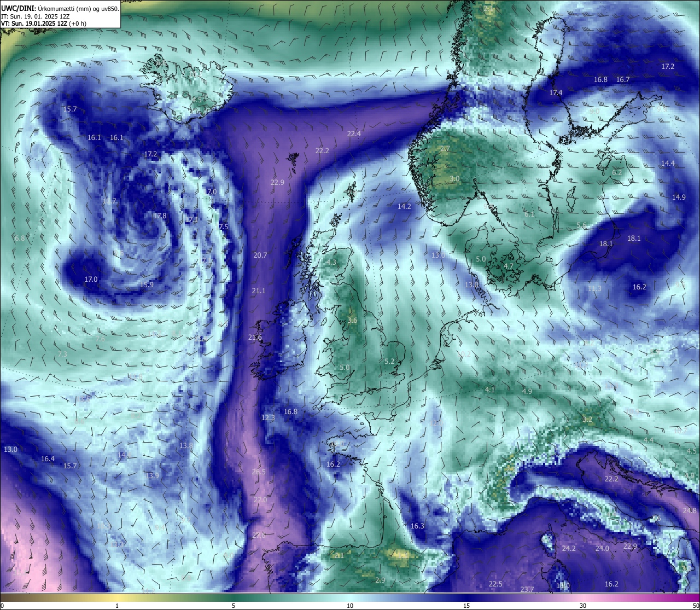The height and width of the screenshot is (610, 700).
Task: Click the 21.1 value on the map
Action: tap(258, 291)
